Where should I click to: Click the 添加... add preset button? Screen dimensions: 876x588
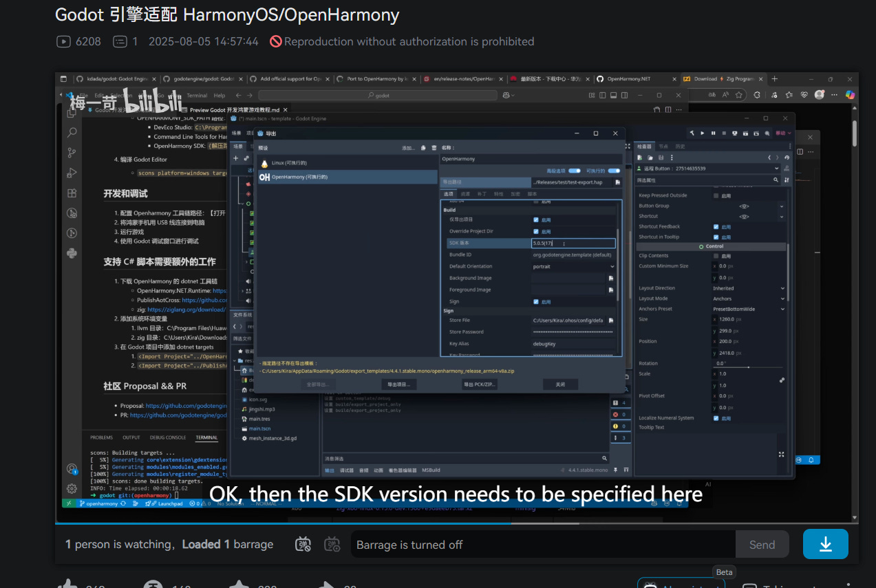[409, 148]
